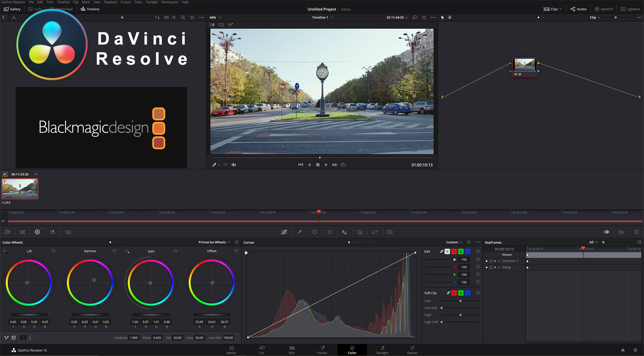Open the Curves palette icon

point(284,232)
